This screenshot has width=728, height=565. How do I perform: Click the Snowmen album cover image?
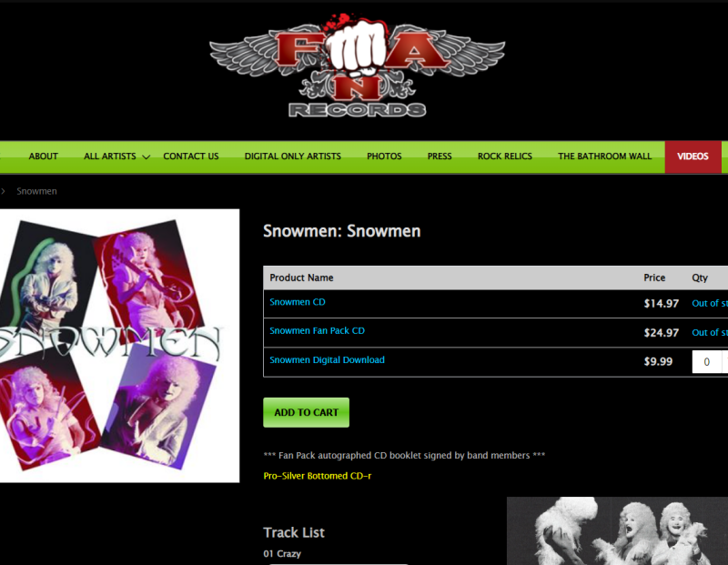point(119,346)
